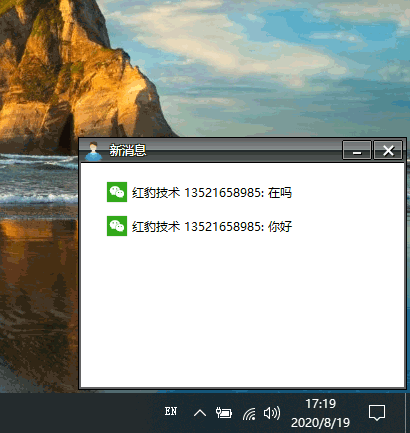Click the date 2020/8/19 in the taskbar
Image resolution: width=410 pixels, height=433 pixels.
pyautogui.click(x=321, y=423)
